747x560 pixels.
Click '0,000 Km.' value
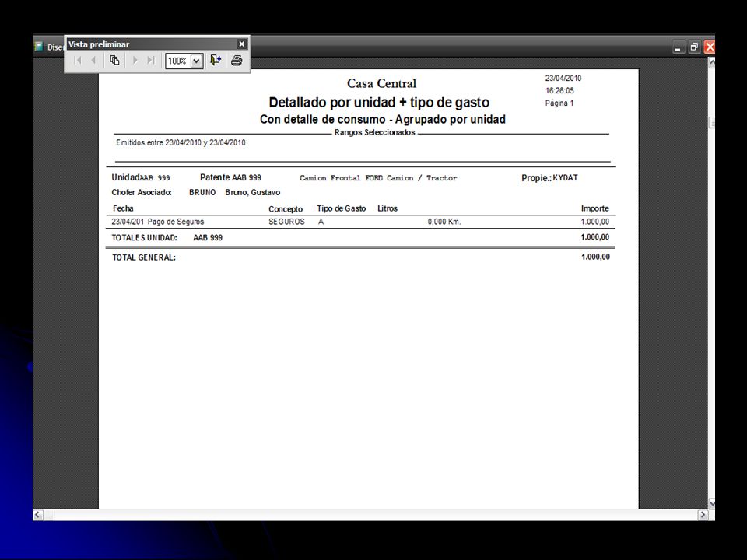[x=444, y=222]
